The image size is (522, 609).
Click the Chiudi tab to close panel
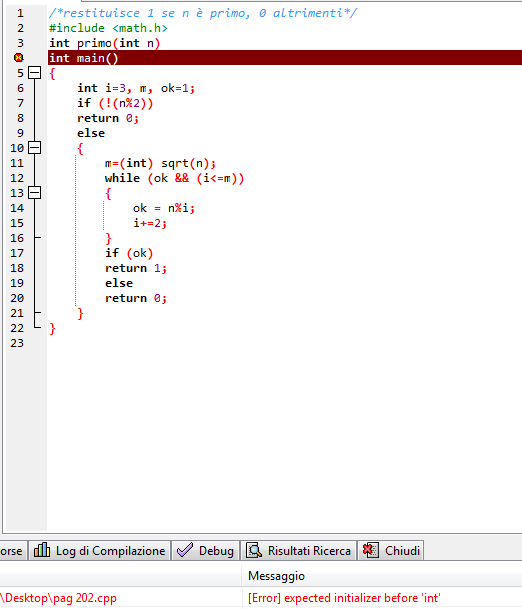point(391,550)
